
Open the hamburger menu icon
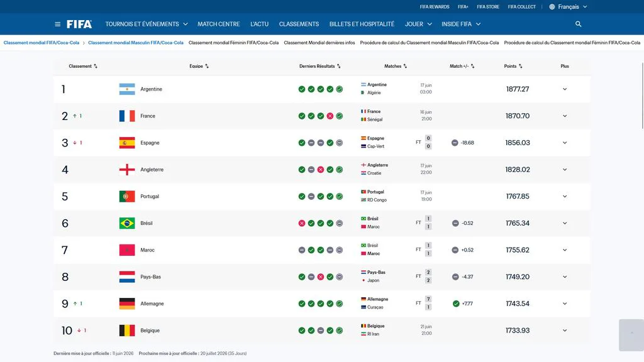pyautogui.click(x=57, y=25)
